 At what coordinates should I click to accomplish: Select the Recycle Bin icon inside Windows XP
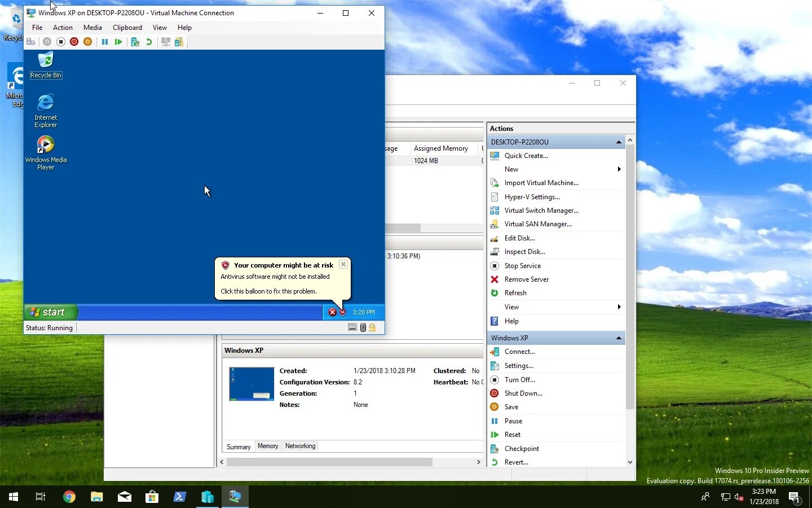tap(46, 65)
